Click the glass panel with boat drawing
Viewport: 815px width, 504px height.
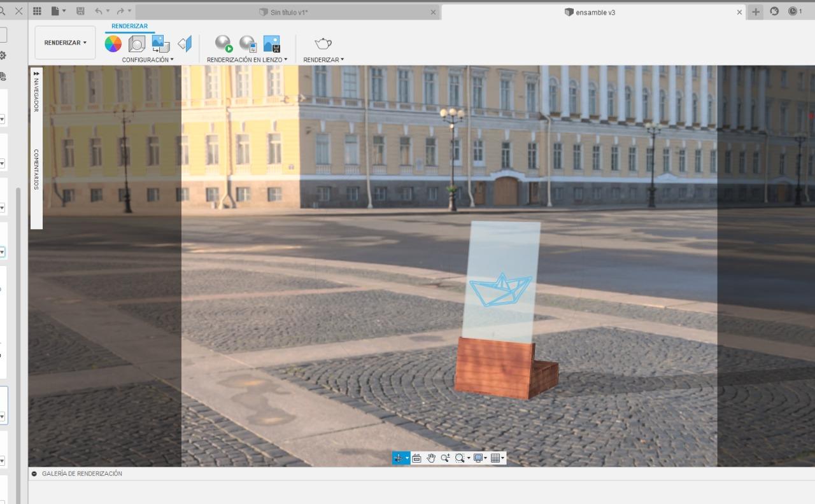pyautogui.click(x=501, y=282)
